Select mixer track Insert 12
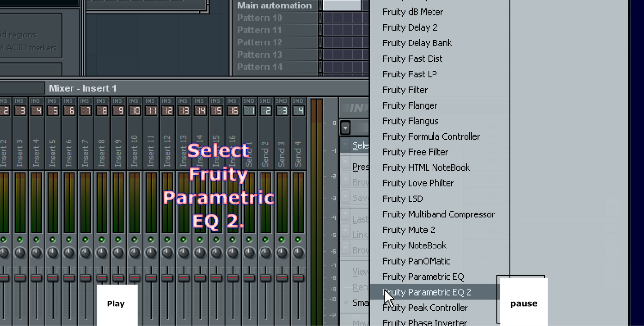Image resolution: width=644 pixels, height=326 pixels. point(167,151)
